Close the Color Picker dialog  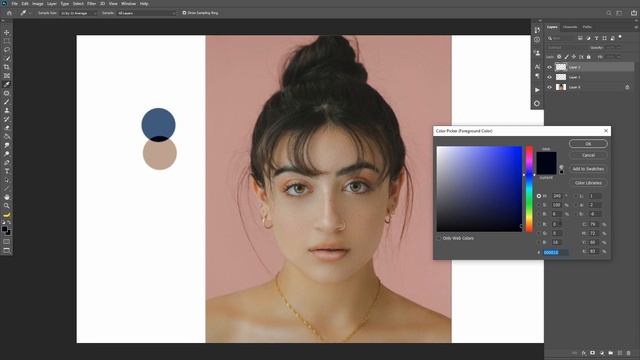606,131
